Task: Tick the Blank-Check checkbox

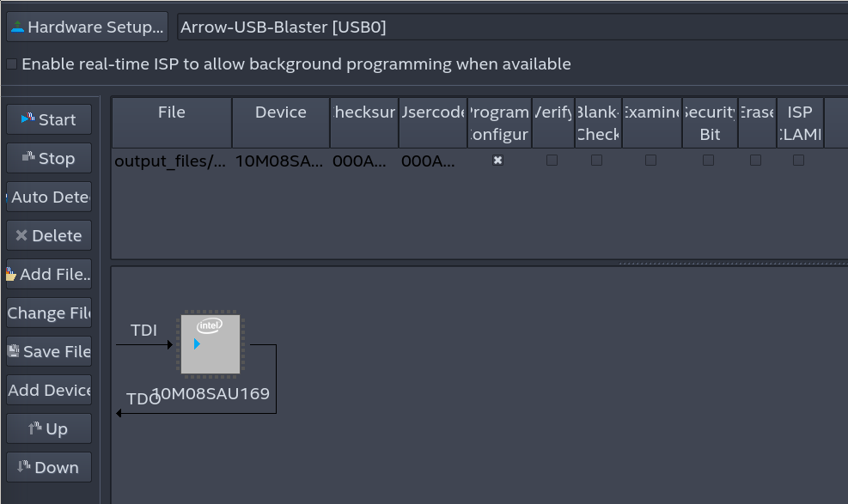Action: pyautogui.click(x=596, y=161)
